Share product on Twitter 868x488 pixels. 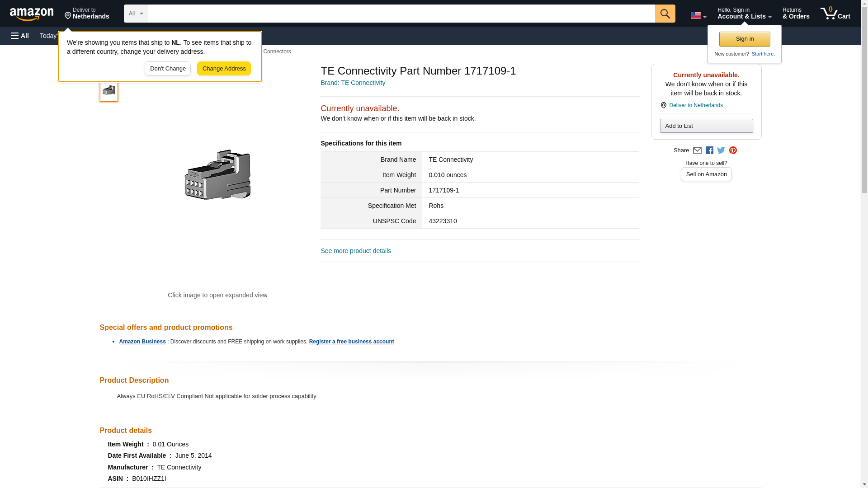(x=721, y=150)
